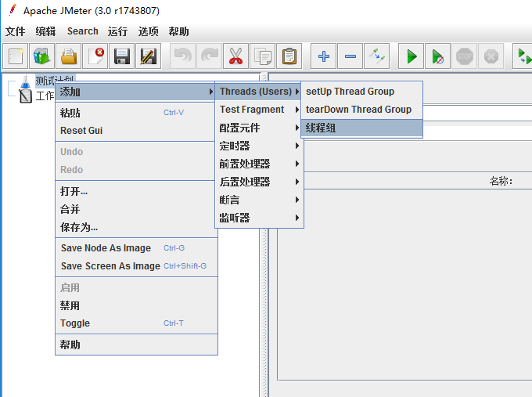Viewport: 532px width, 397px height.
Task: Expand 配置元件 submenu
Action: pyautogui.click(x=258, y=128)
